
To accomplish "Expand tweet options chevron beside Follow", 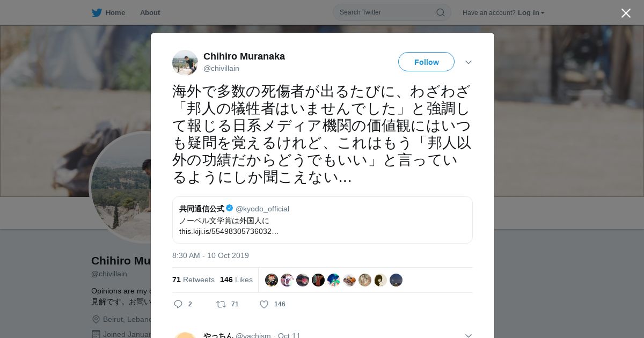I will (468, 62).
